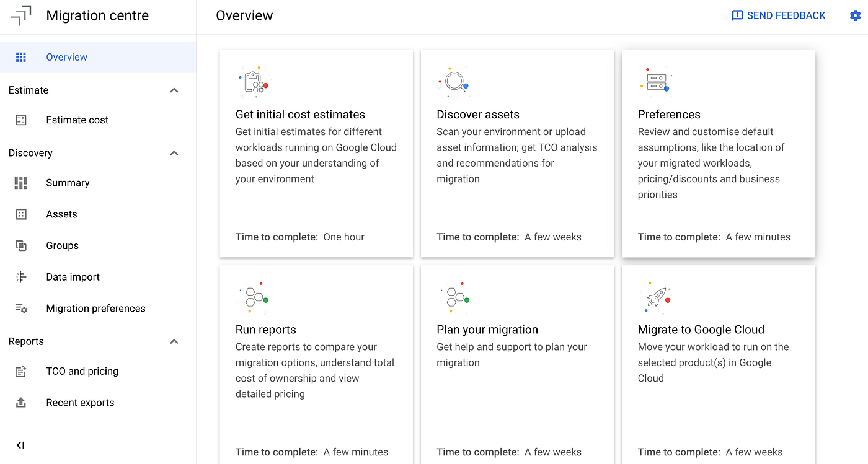Collapse the Estimate section
Screen dimensions: 868x464
tap(174, 90)
